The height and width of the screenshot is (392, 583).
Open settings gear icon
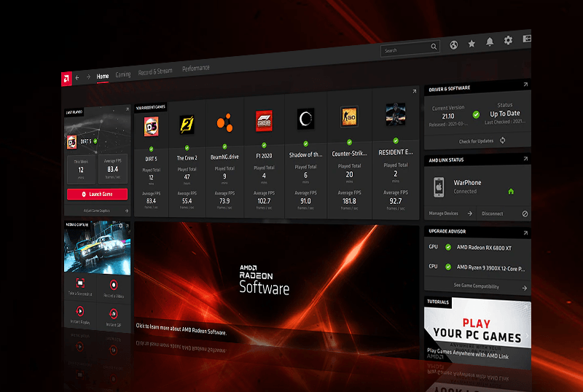point(508,40)
